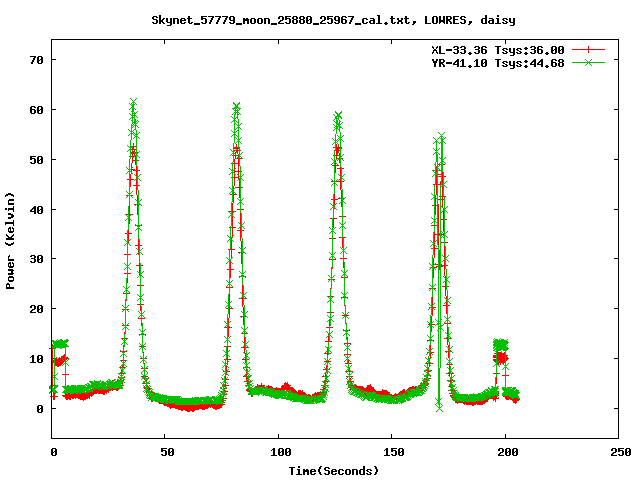640x480 pixels.
Task: Click the third green peak near 126 seconds
Action: (x=338, y=115)
